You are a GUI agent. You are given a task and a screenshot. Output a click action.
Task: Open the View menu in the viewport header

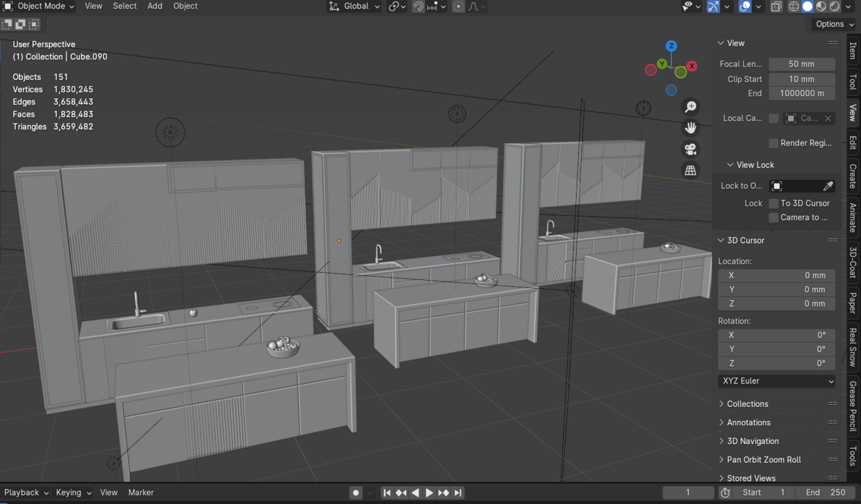tap(94, 6)
